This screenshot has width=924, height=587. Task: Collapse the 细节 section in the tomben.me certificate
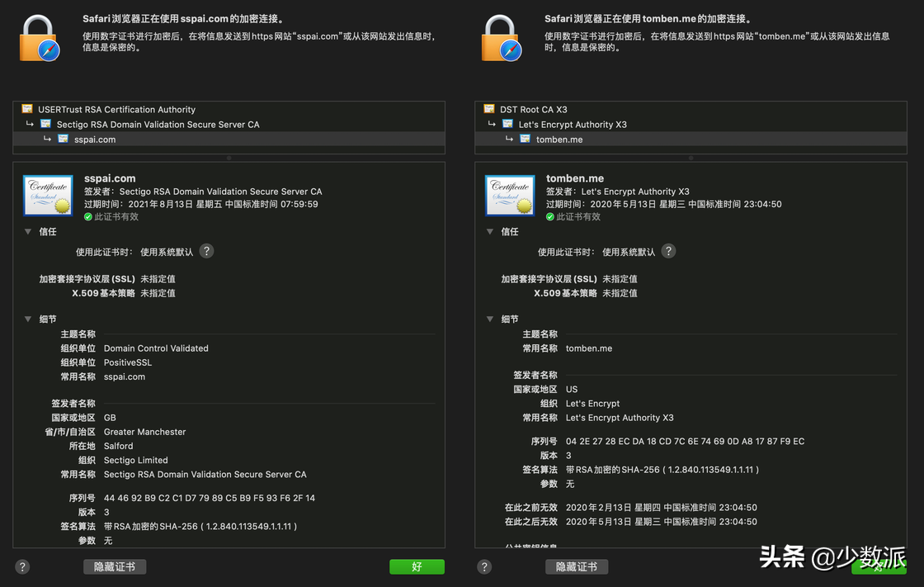click(489, 318)
